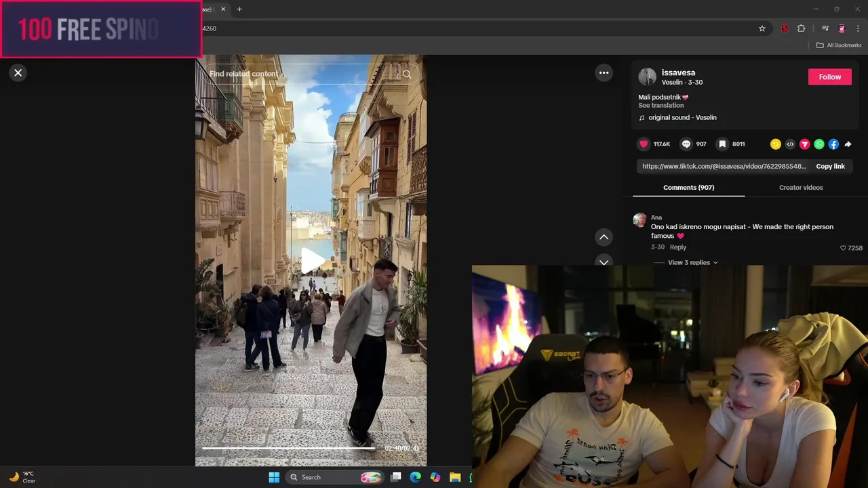Image resolution: width=868 pixels, height=488 pixels.
Task: Open the comments bubble icon
Action: click(686, 144)
